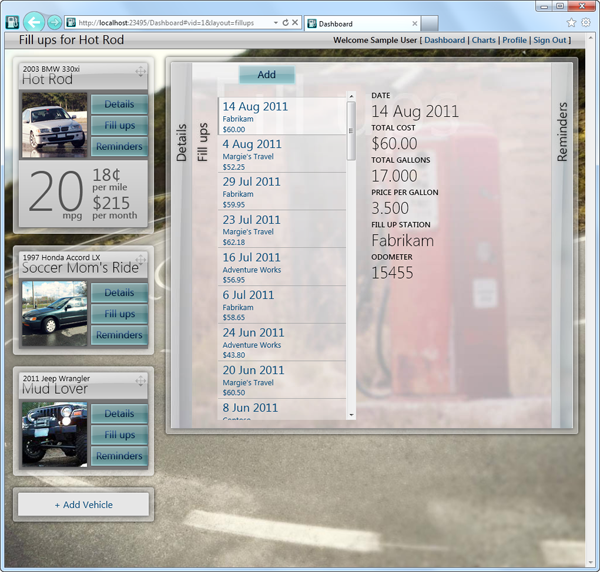Click the move handle on Mud Lover card
Screen dimensions: 600x572
140,380
